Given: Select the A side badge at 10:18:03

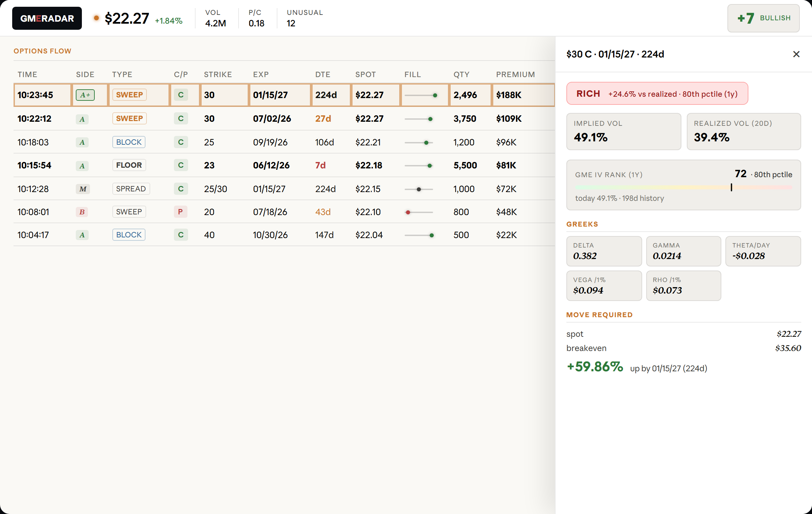Looking at the screenshot, I should [x=82, y=142].
